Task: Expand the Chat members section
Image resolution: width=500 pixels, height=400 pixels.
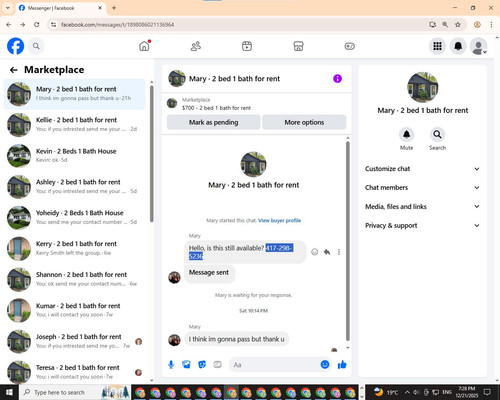Action: tap(422, 188)
